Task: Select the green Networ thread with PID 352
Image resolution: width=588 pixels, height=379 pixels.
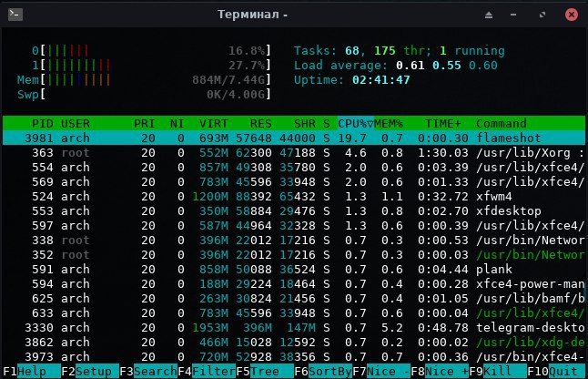Action: pos(294,255)
